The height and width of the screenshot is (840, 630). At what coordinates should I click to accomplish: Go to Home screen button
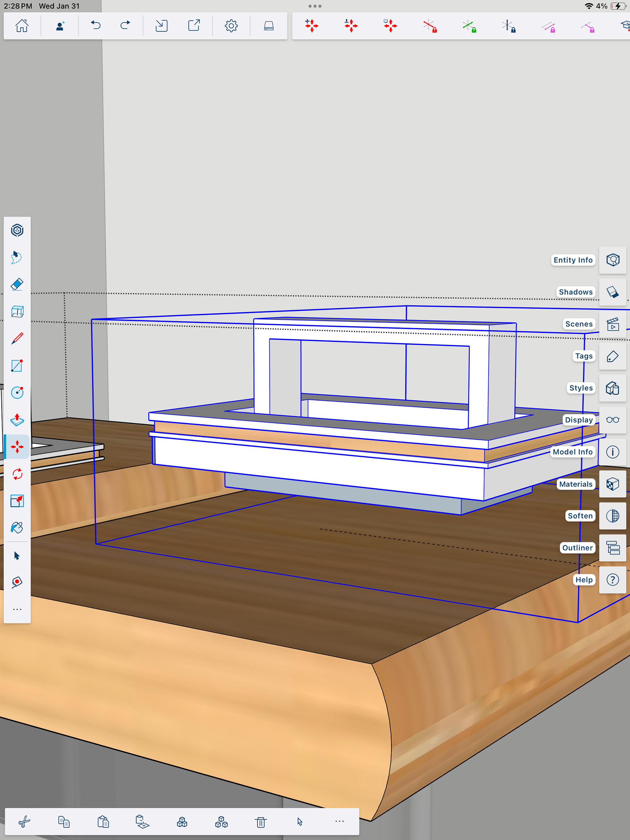pyautogui.click(x=22, y=26)
